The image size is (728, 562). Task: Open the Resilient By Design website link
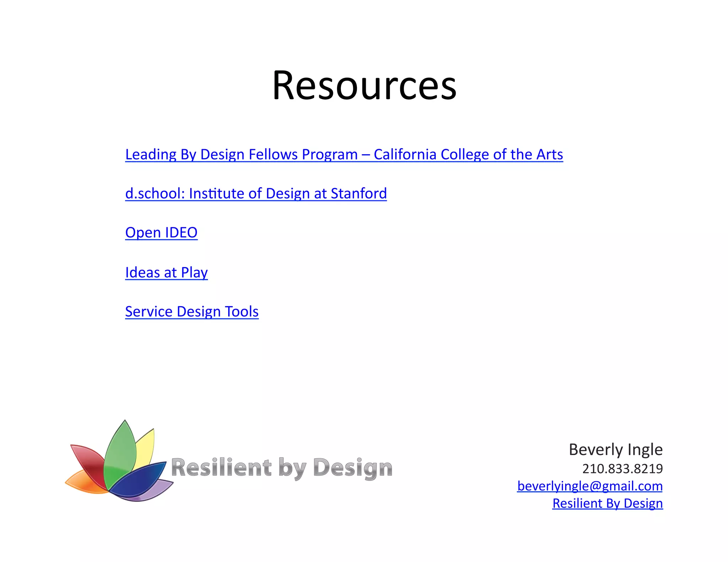pos(607,503)
